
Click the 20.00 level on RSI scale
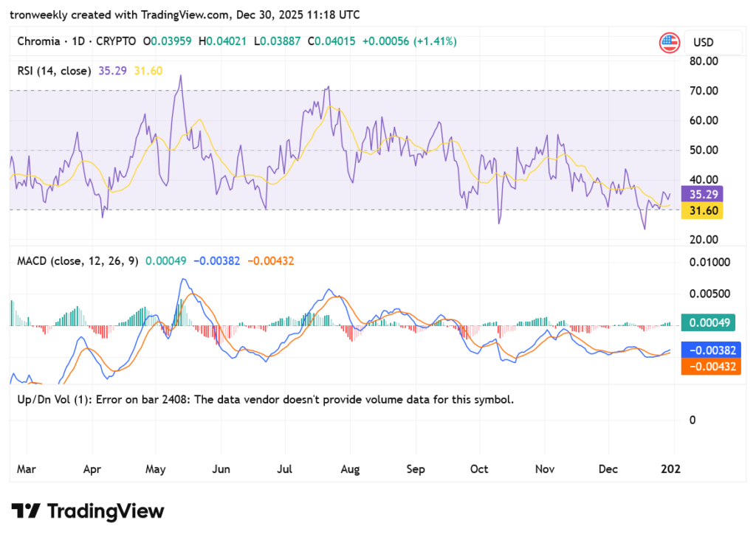coord(704,240)
